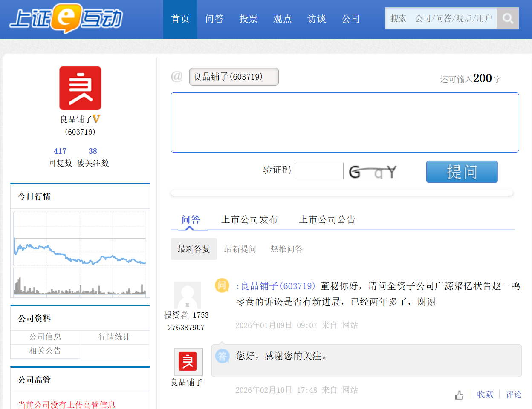The height and width of the screenshot is (409, 532).
Task: Select the 最新提问 filter
Action: pos(240,249)
